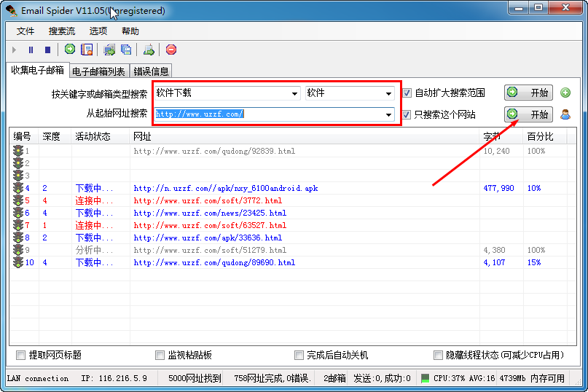Open the 搜索流 menu
This screenshot has height=392, width=588.
click(x=62, y=31)
